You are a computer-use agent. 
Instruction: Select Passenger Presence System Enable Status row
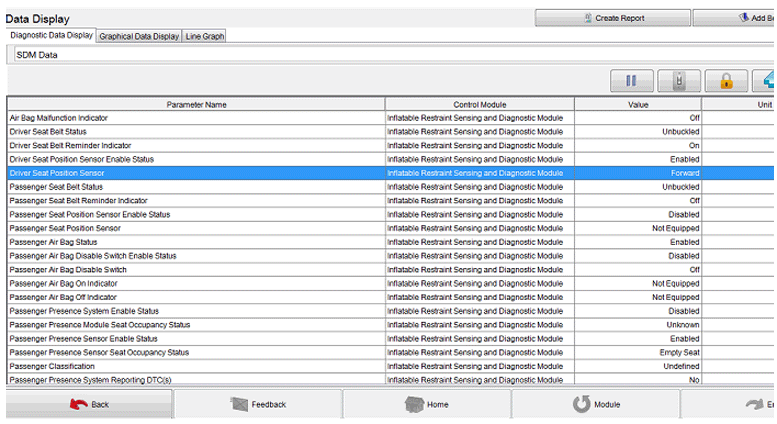[x=390, y=311]
